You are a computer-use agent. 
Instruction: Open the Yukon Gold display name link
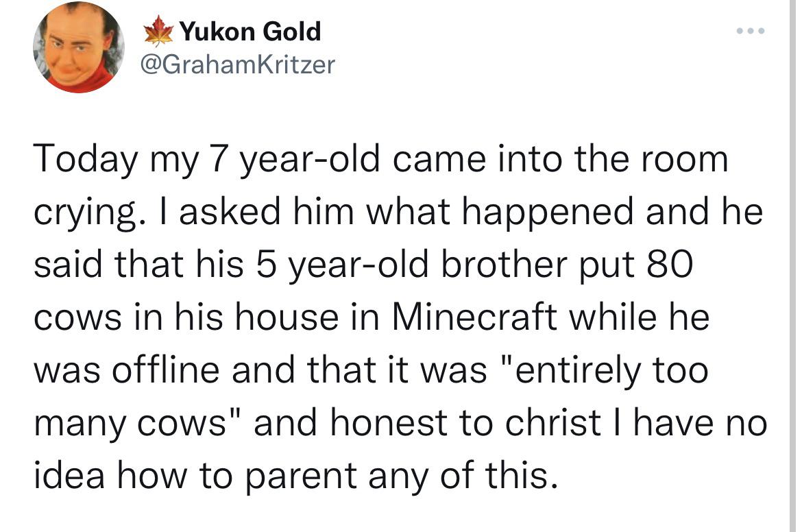coord(250,32)
